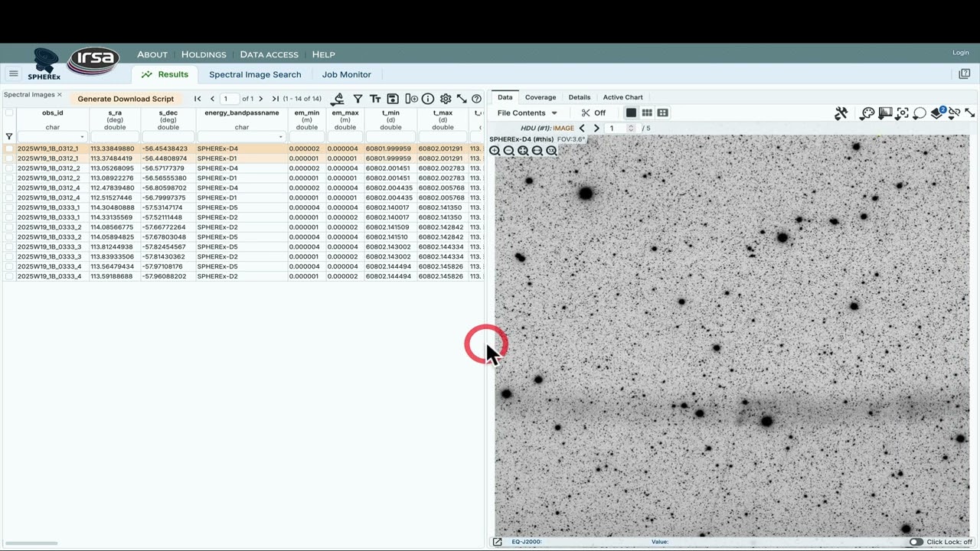Image resolution: width=980 pixels, height=551 pixels.
Task: Zoom in on the image
Action: 495,151
